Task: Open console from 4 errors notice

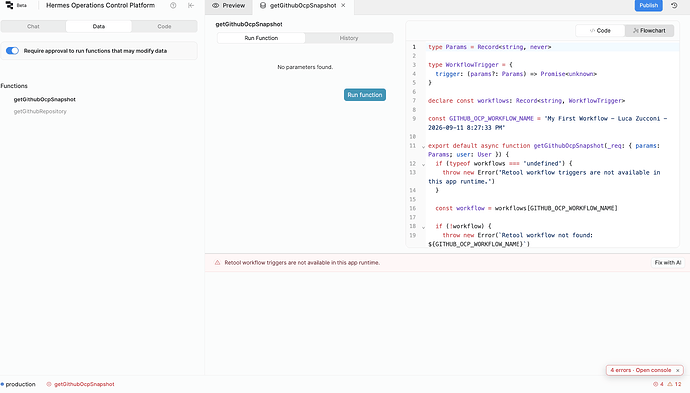Action: click(641, 371)
